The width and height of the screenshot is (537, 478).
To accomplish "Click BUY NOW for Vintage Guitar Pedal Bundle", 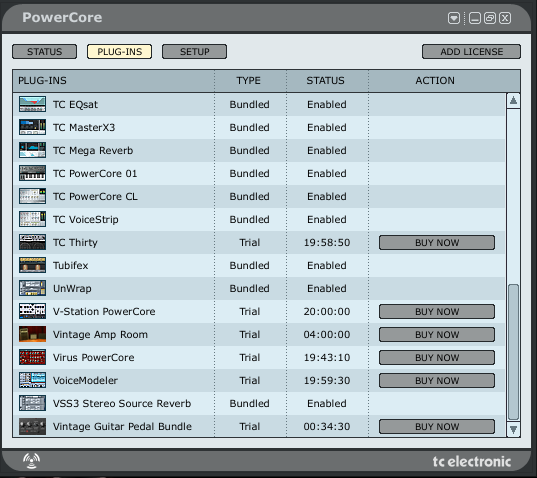I will click(x=437, y=426).
